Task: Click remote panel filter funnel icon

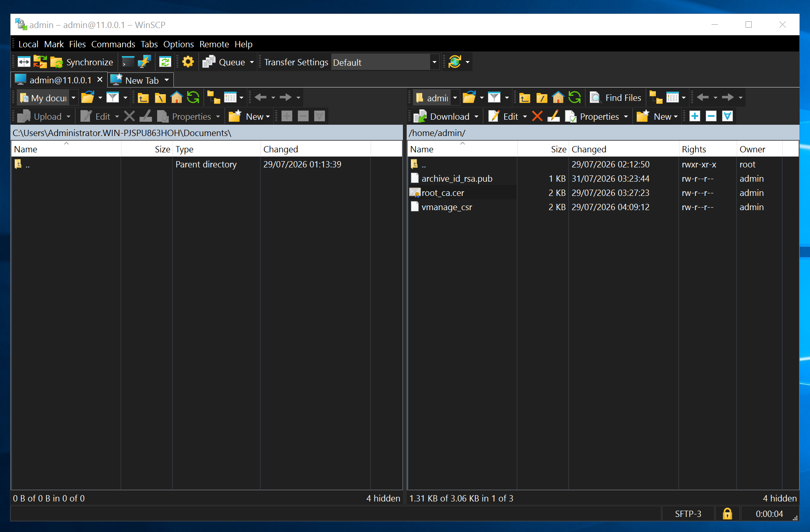Action: click(494, 98)
